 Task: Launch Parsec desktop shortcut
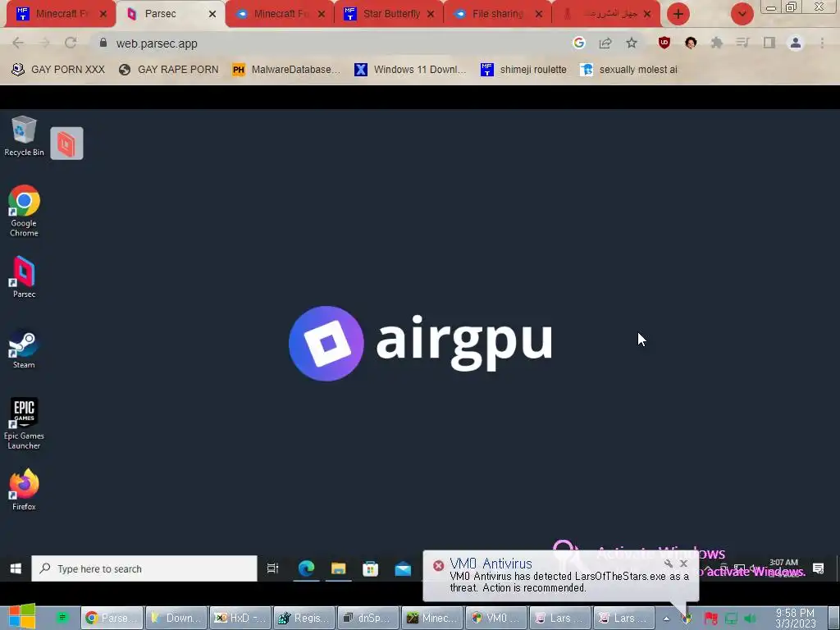24,277
